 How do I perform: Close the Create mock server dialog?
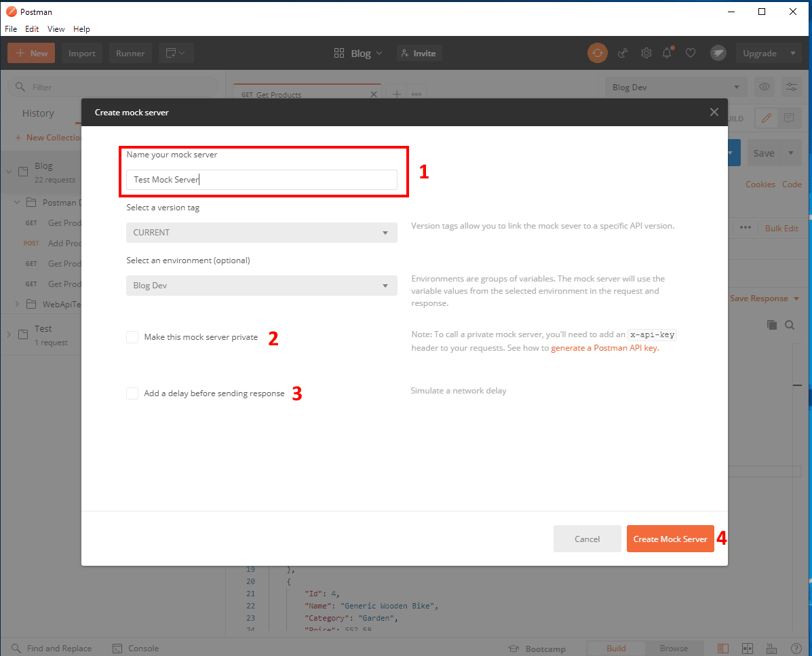point(714,112)
